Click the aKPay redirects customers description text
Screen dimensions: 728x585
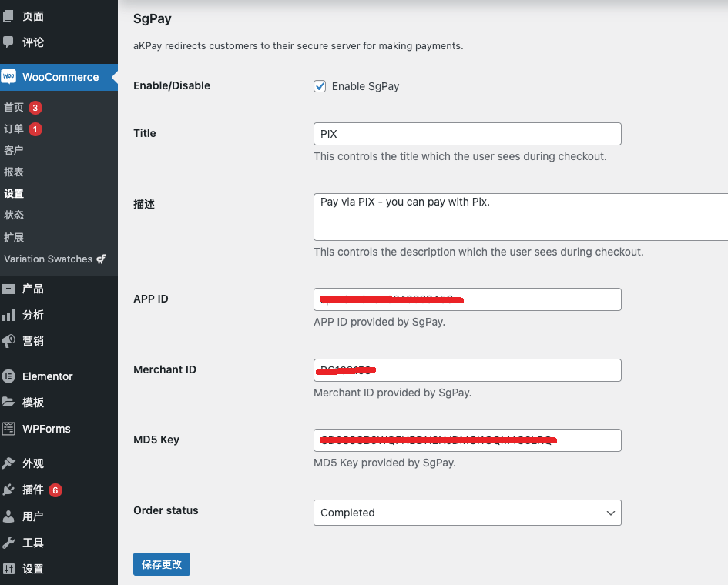coord(298,46)
